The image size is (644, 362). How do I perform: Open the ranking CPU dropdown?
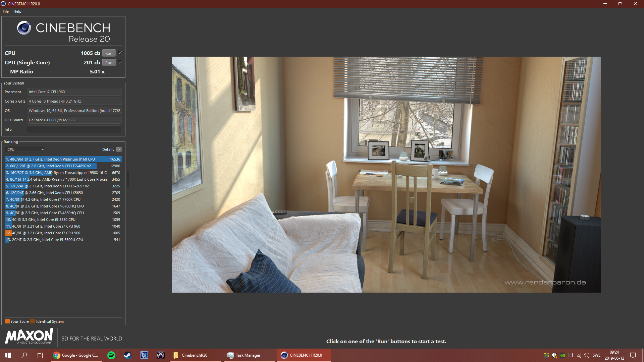click(x=25, y=149)
